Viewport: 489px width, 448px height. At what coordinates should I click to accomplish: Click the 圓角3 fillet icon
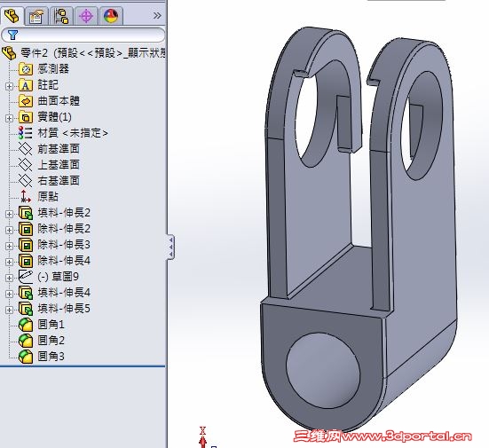(x=26, y=357)
